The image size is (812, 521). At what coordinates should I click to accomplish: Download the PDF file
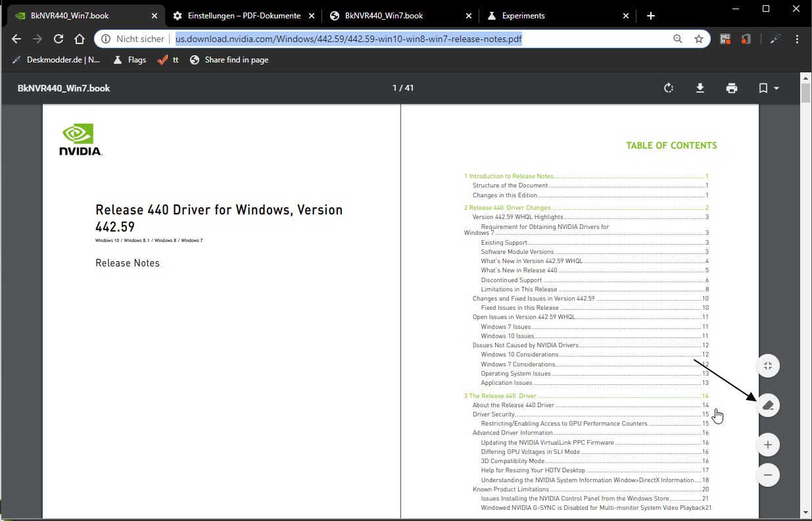tap(700, 88)
